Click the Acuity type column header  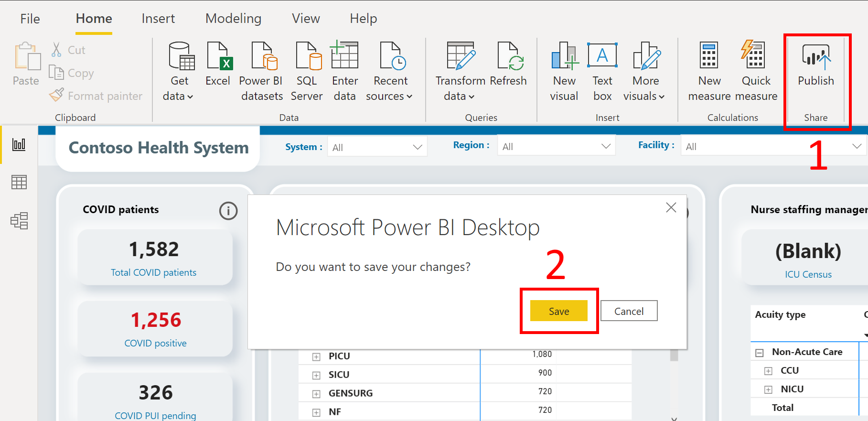tap(780, 314)
